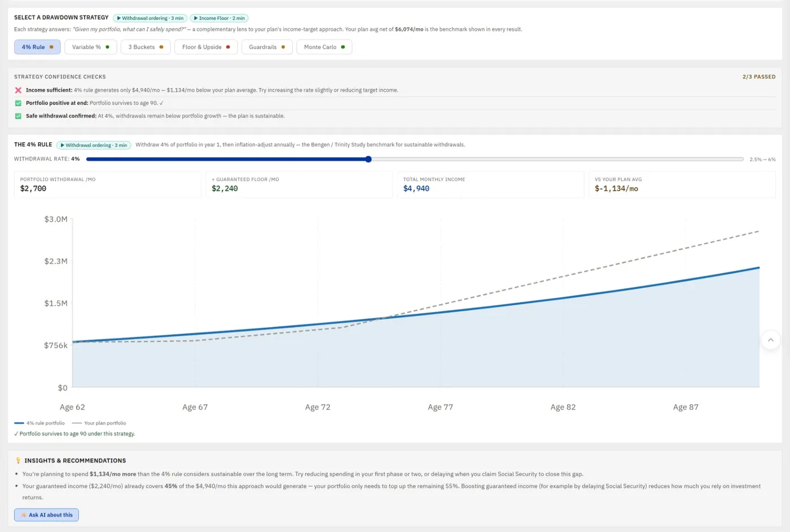Click the 4% rule portfolio legend entry
Viewport: 790px width, 532px height.
[x=39, y=423]
